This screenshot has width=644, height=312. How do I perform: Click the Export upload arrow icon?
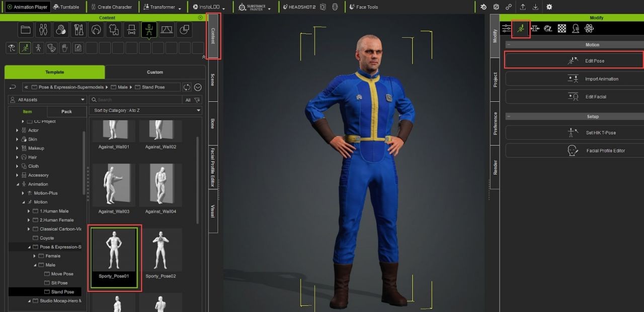[x=523, y=7]
